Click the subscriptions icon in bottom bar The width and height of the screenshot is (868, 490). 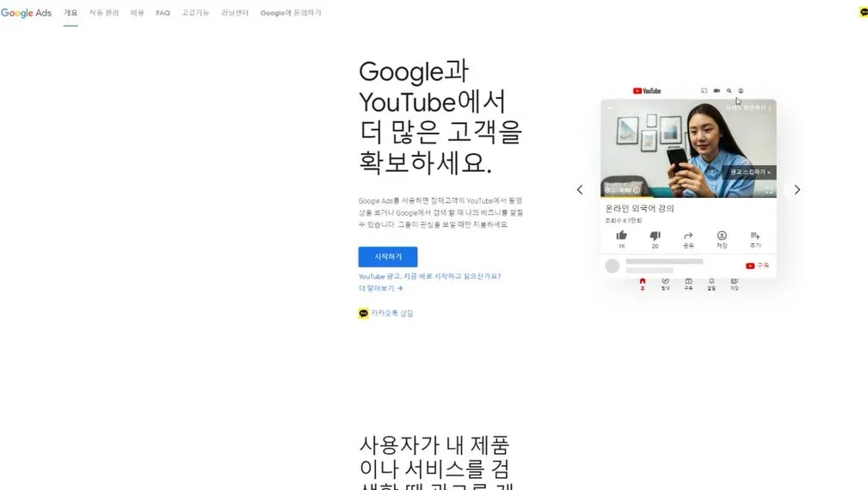click(689, 281)
